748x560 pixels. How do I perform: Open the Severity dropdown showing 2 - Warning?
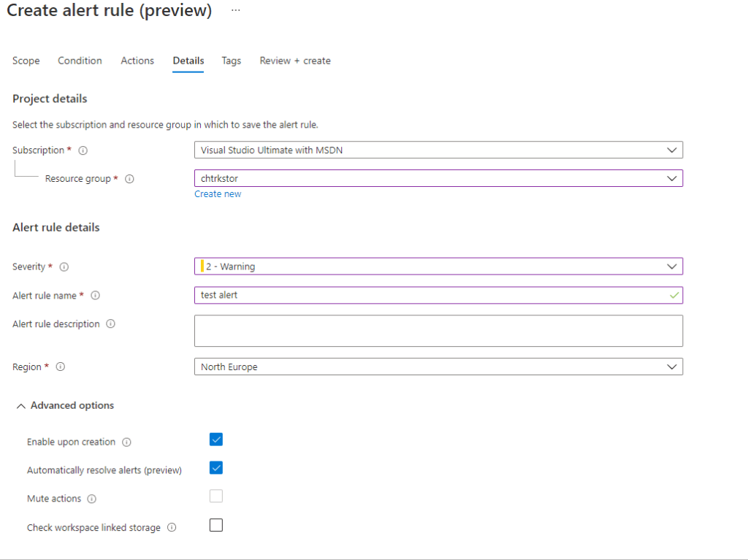point(438,266)
